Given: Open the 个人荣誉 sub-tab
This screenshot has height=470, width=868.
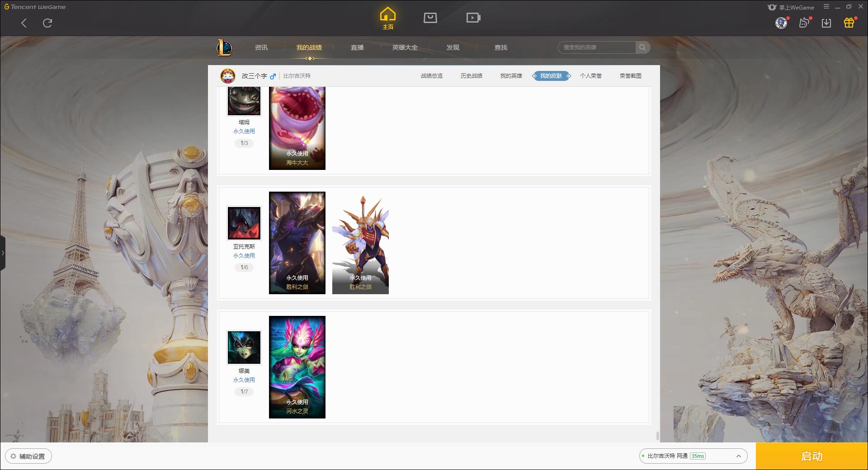Looking at the screenshot, I should click(x=591, y=76).
